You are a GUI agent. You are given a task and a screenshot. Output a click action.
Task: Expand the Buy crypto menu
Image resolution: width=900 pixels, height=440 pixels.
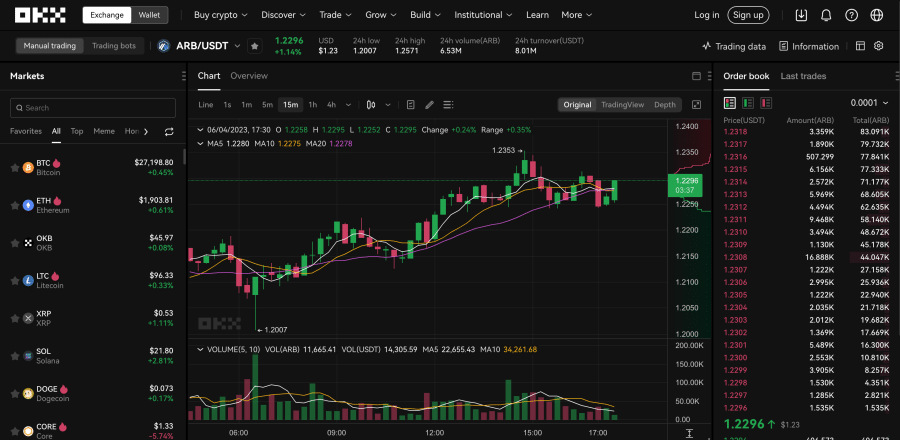point(221,15)
